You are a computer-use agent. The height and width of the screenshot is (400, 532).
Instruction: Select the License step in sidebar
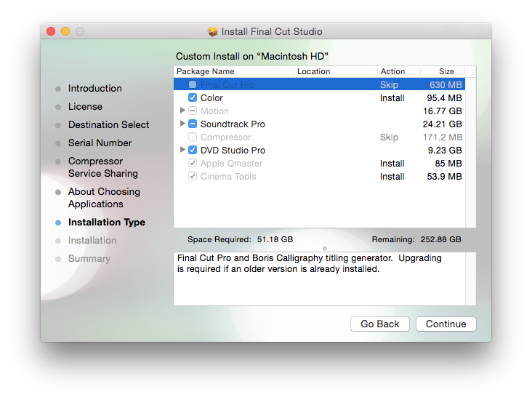(85, 107)
